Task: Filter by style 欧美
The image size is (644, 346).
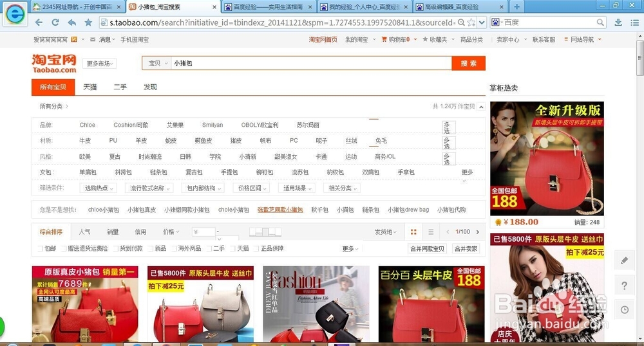Action: pyautogui.click(x=85, y=157)
